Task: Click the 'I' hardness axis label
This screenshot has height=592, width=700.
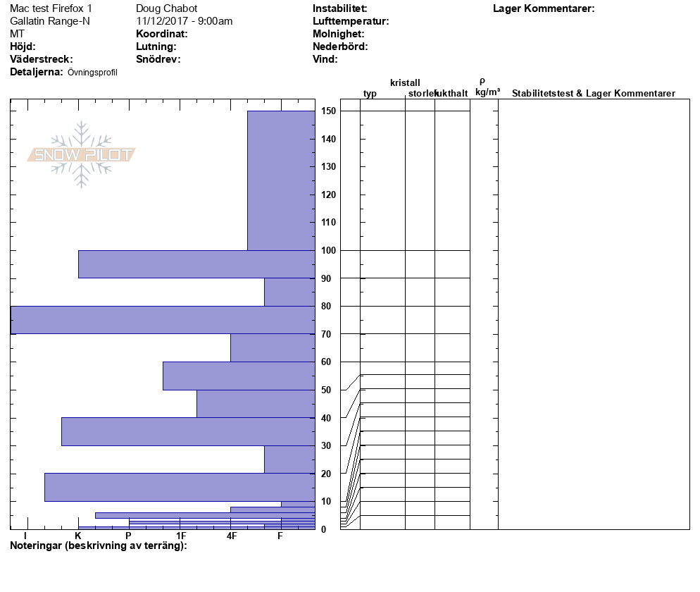Action: [x=25, y=536]
